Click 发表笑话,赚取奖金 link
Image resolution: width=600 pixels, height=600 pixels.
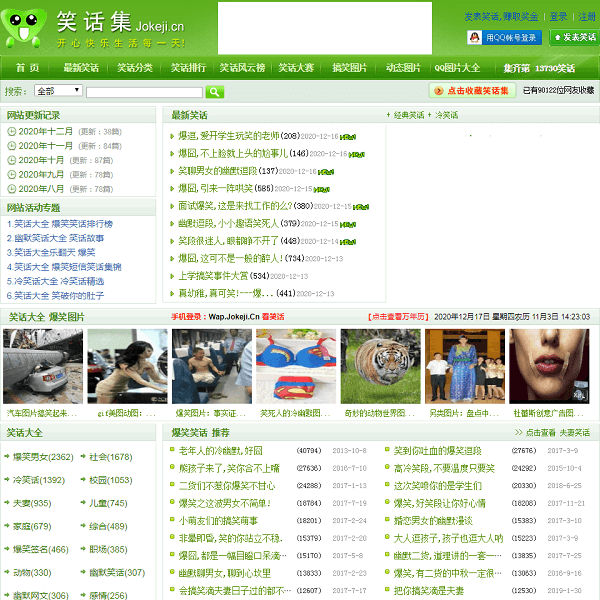pos(501,17)
